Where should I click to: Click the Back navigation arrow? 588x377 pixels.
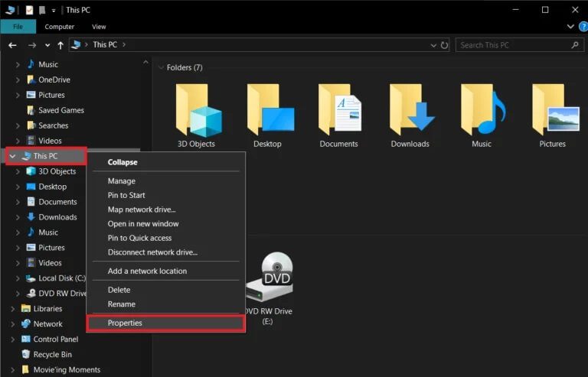click(12, 45)
